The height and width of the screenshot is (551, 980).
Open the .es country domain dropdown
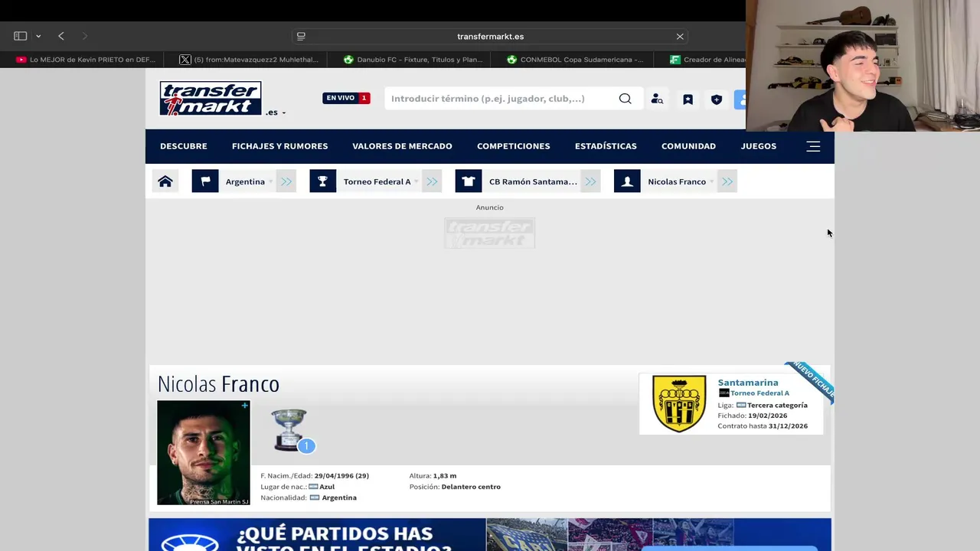coord(276,112)
